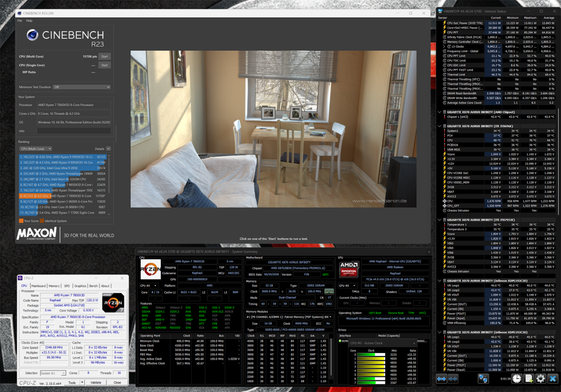Switch to the Bench tab in CPU-Z
Screen dimensions: 561x392
coord(93,286)
